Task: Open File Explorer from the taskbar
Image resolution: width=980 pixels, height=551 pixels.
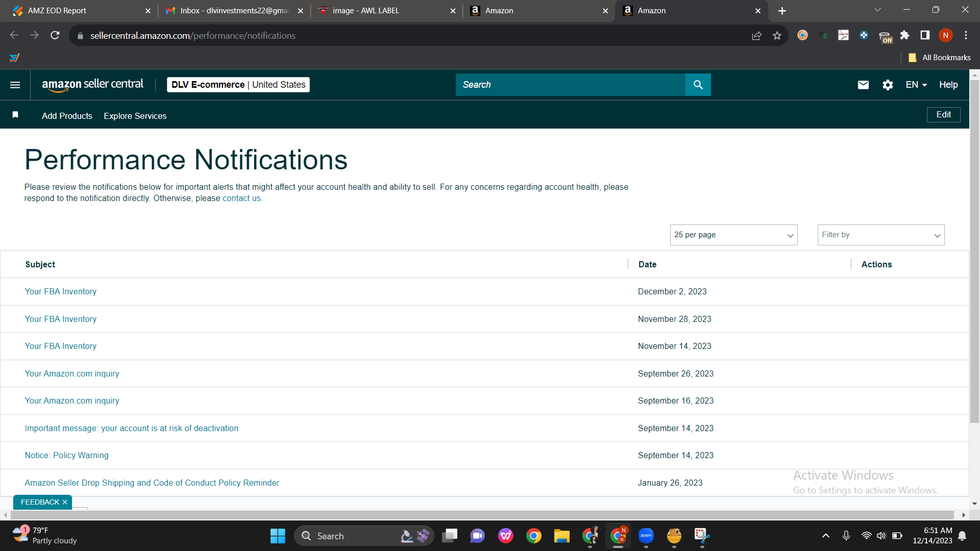Action: [x=561, y=536]
